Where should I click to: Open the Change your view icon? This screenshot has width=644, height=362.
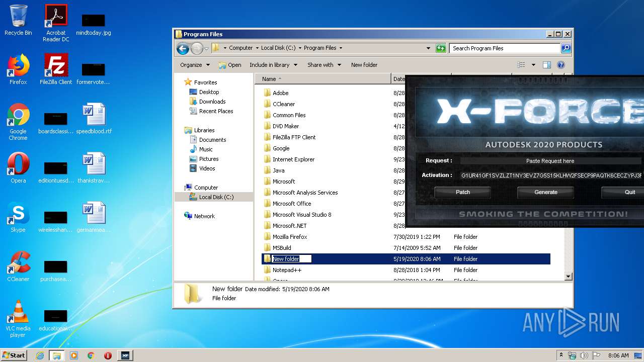521,65
